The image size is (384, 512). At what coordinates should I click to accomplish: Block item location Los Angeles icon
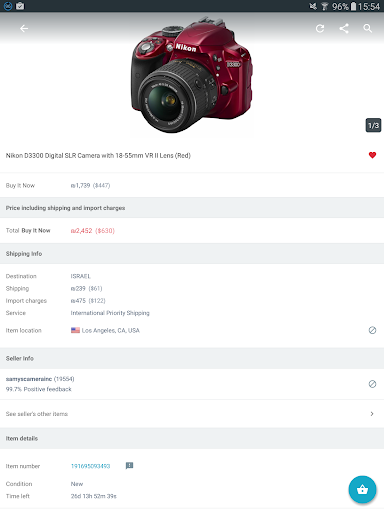pyautogui.click(x=372, y=330)
